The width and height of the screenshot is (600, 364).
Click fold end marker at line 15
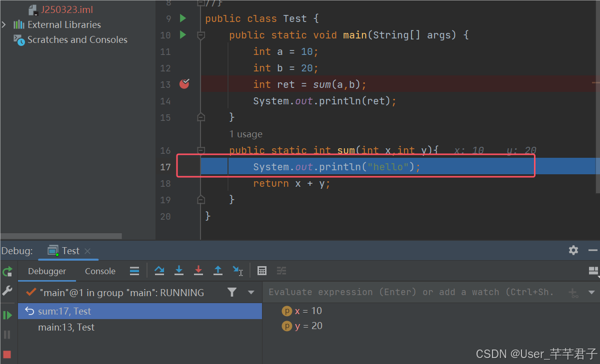click(201, 117)
